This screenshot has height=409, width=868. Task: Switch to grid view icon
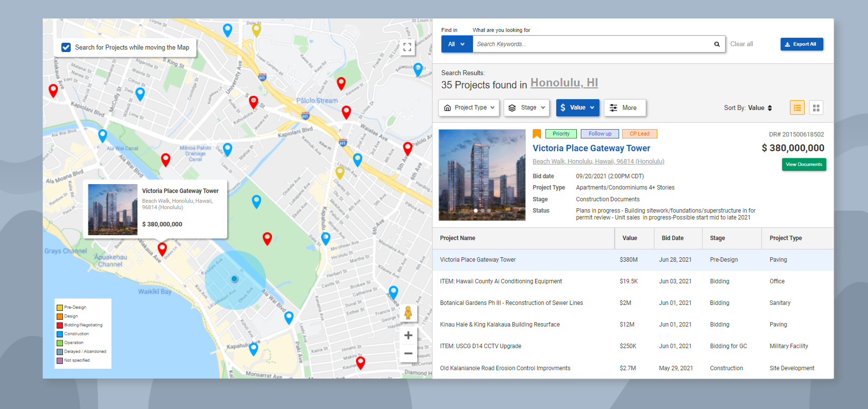tap(816, 108)
